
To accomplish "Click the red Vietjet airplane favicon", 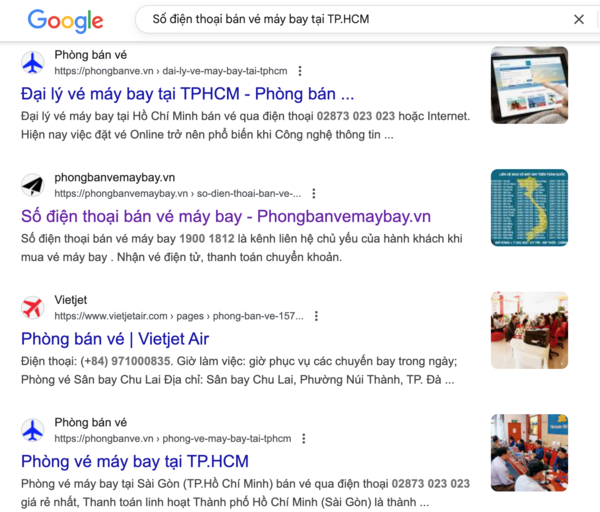I will [x=33, y=308].
